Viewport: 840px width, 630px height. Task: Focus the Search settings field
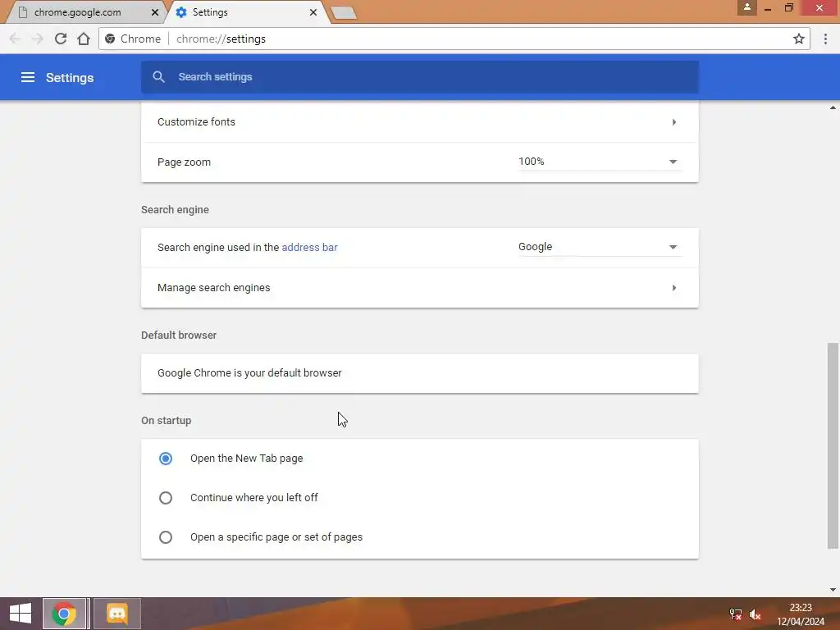(420, 77)
